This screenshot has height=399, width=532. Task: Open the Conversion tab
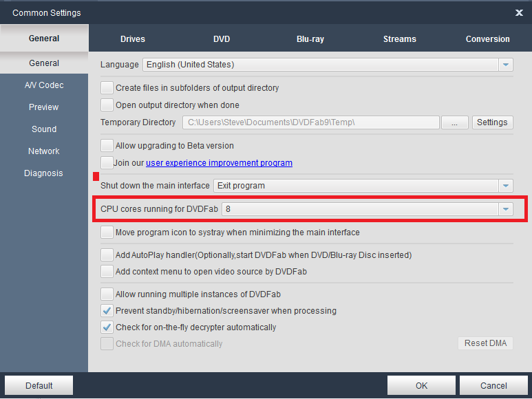pos(487,39)
